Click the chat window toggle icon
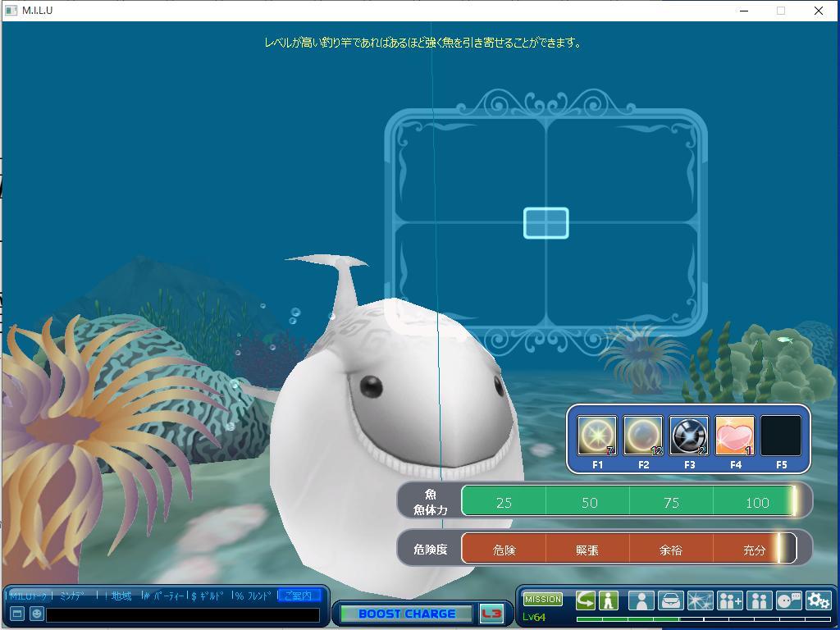This screenshot has width=840, height=630. (17, 614)
